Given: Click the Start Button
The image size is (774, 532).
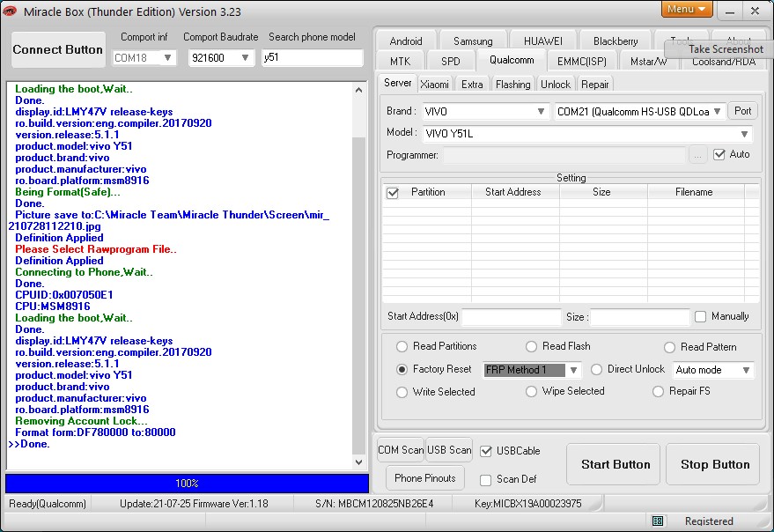Looking at the screenshot, I should [613, 464].
